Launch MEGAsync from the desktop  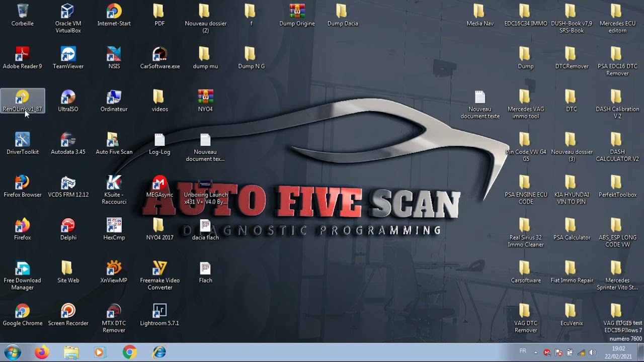click(x=159, y=186)
